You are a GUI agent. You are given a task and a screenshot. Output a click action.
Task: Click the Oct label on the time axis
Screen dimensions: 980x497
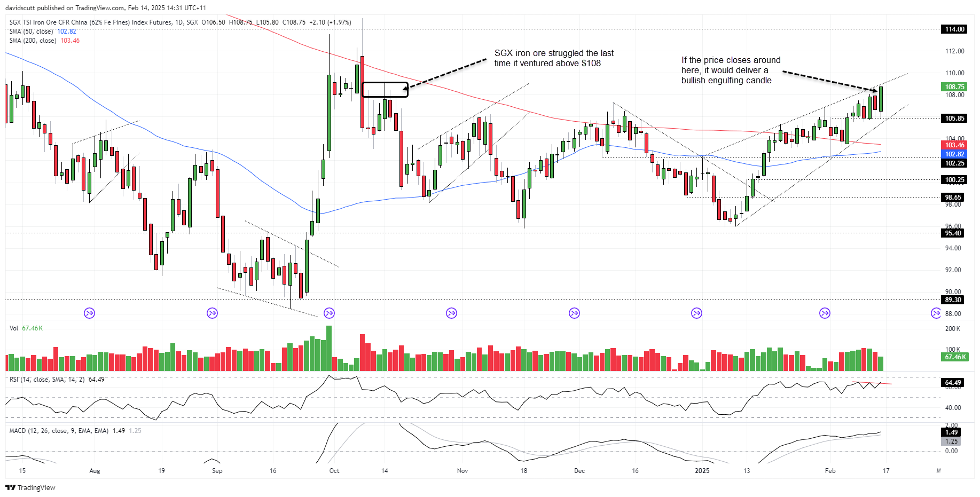[334, 471]
